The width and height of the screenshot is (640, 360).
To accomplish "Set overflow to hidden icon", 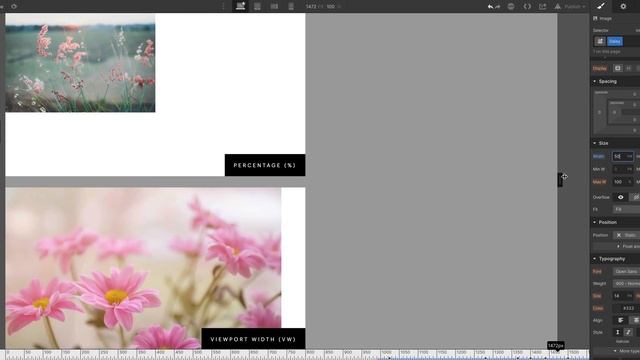I will pos(635,197).
